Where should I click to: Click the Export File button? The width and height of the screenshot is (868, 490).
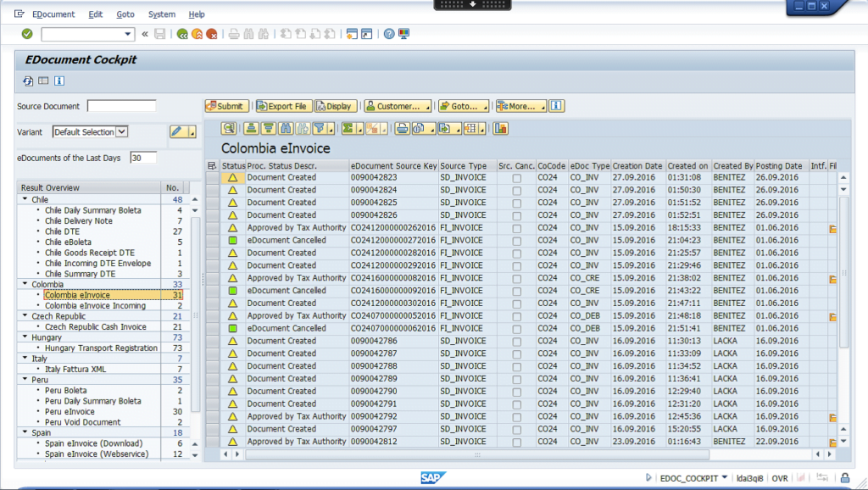[x=284, y=106]
